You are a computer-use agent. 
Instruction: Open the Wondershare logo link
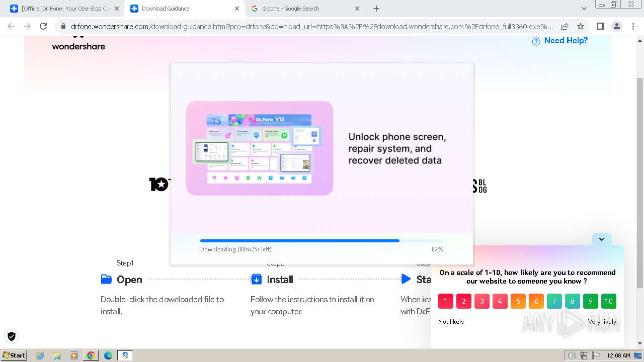tap(78, 43)
